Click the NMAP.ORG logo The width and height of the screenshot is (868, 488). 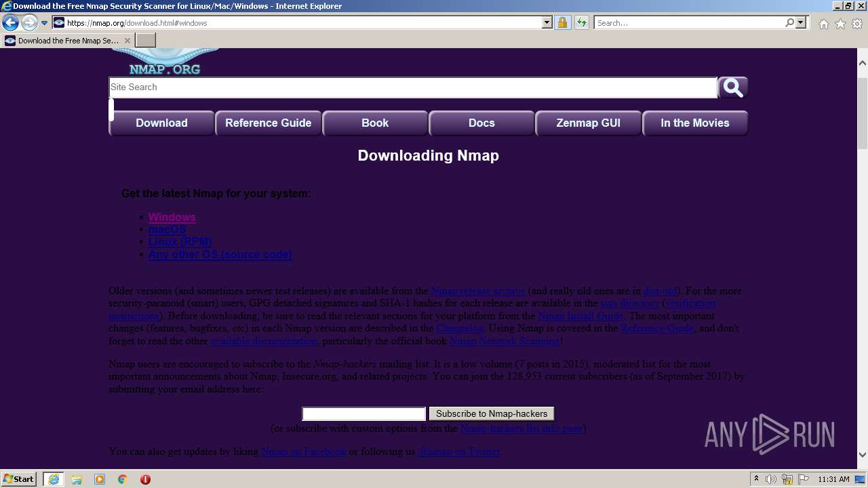pyautogui.click(x=165, y=62)
